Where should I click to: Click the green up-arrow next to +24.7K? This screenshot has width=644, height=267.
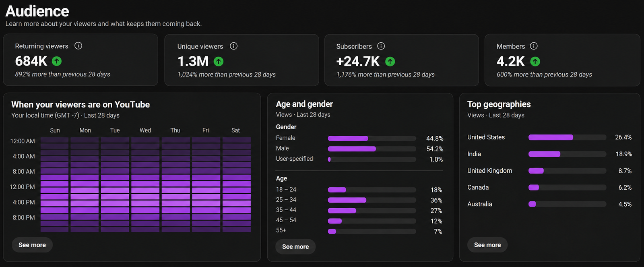click(x=390, y=61)
